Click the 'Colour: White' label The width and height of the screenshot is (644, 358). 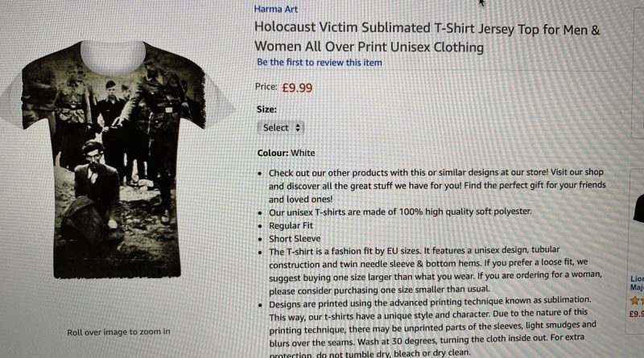point(287,153)
